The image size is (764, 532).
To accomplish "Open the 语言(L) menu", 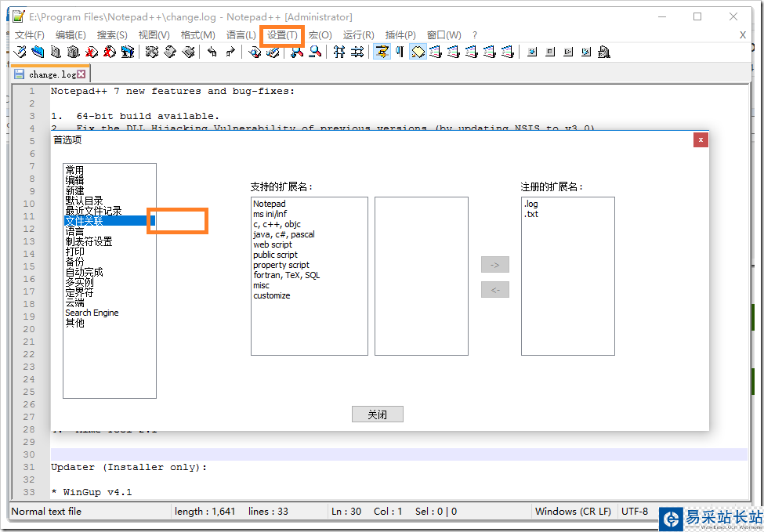I will tap(241, 35).
